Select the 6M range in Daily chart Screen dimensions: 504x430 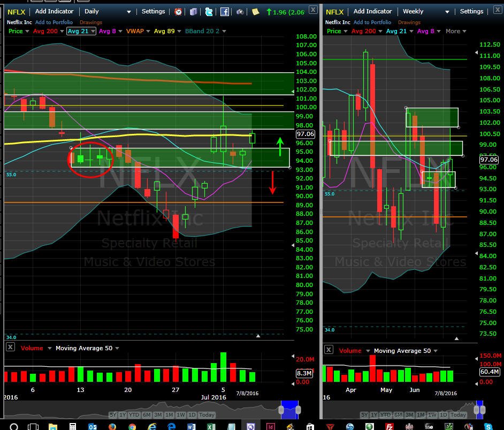point(146,415)
